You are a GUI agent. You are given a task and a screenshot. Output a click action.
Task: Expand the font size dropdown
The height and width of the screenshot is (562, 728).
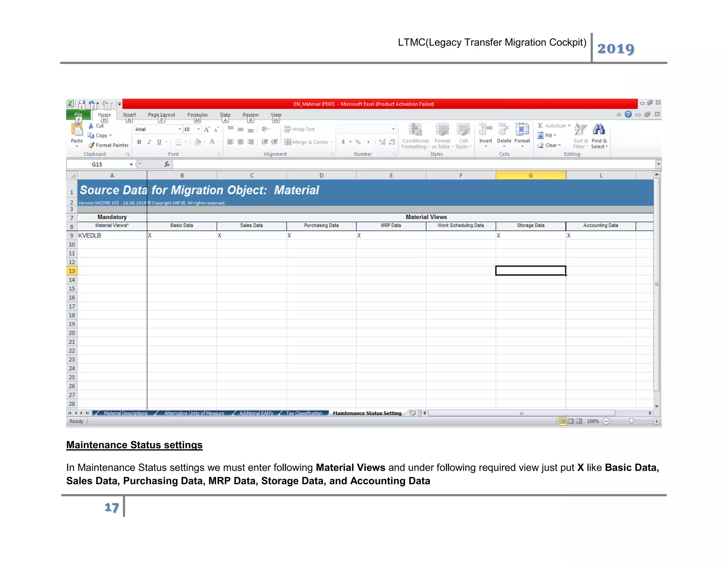coord(198,129)
